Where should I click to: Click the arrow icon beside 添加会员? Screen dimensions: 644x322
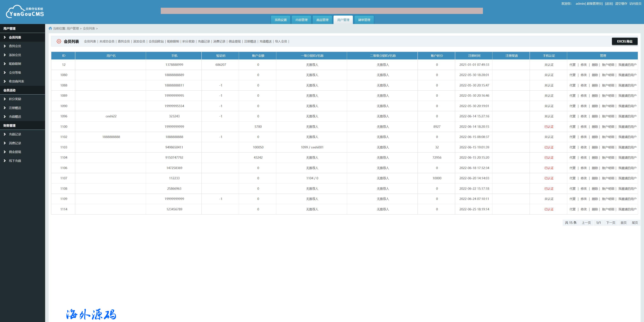coord(5,55)
